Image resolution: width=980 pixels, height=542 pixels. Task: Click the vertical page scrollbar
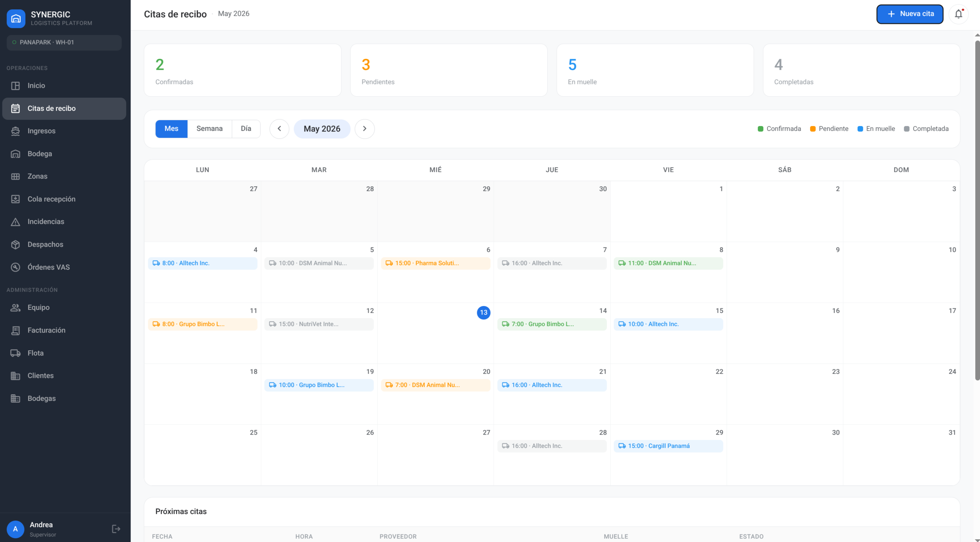coord(977,210)
